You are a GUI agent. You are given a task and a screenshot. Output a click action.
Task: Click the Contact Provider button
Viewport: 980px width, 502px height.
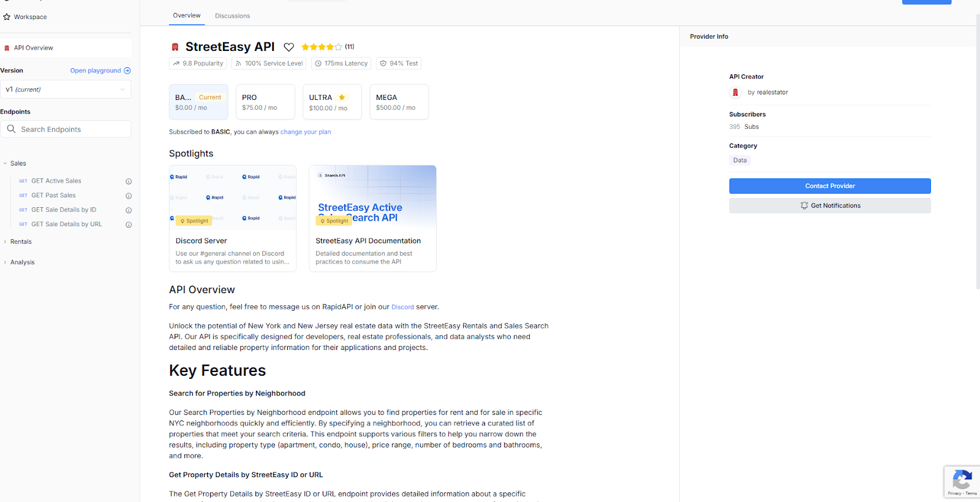[829, 186]
